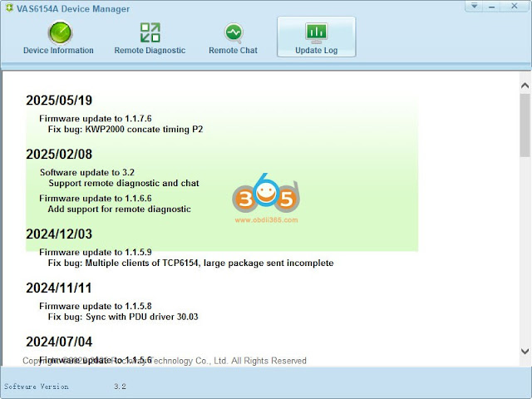Image resolution: width=532 pixels, height=399 pixels.
Task: Click the 3.2 version value in status bar
Action: tap(120, 387)
